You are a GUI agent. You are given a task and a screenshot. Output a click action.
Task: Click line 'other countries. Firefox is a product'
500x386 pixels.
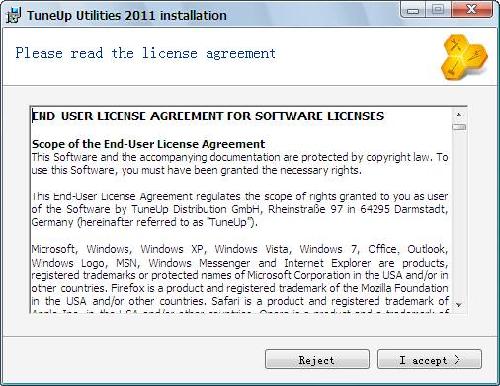tap(240, 288)
